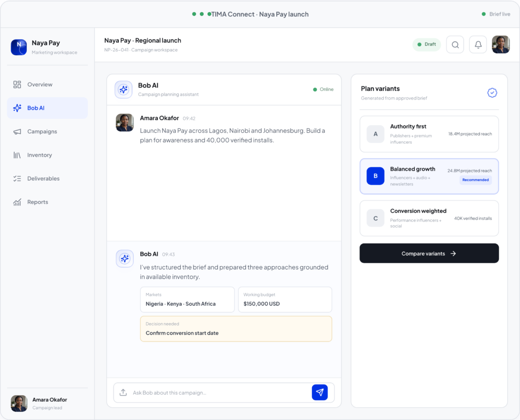Open the Overview grid icon in sidebar
Screen dimensions: 520x420
[x=17, y=85]
